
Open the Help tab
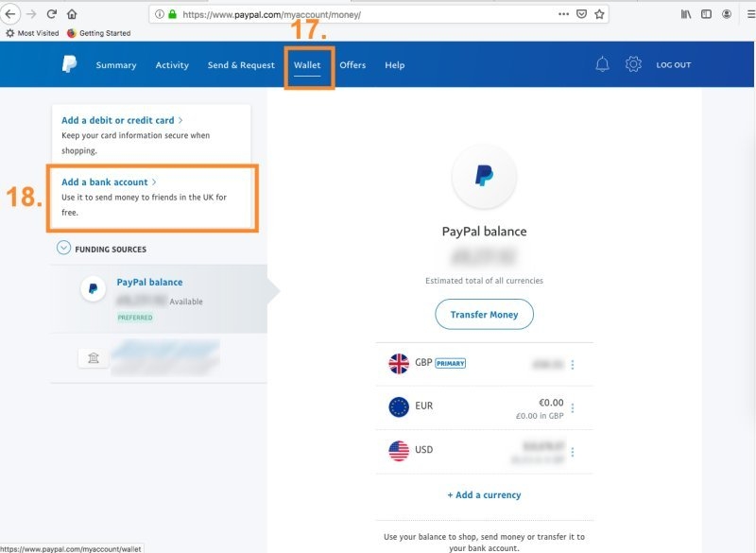click(394, 65)
